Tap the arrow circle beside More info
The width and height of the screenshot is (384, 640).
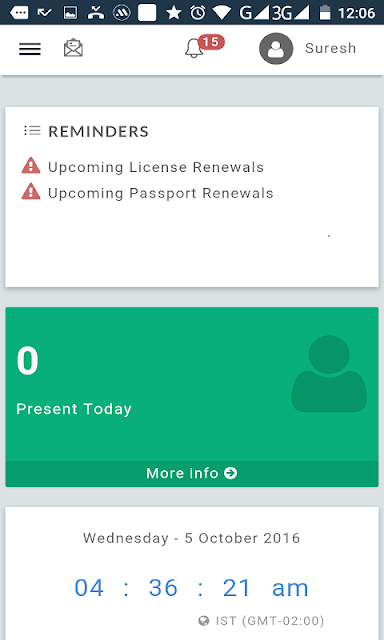231,473
